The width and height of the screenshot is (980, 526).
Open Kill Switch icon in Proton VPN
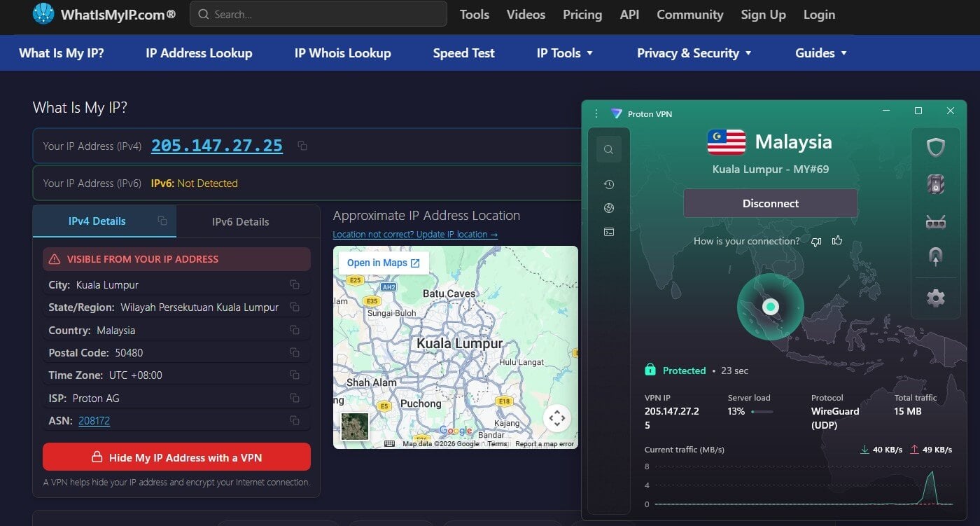936,184
